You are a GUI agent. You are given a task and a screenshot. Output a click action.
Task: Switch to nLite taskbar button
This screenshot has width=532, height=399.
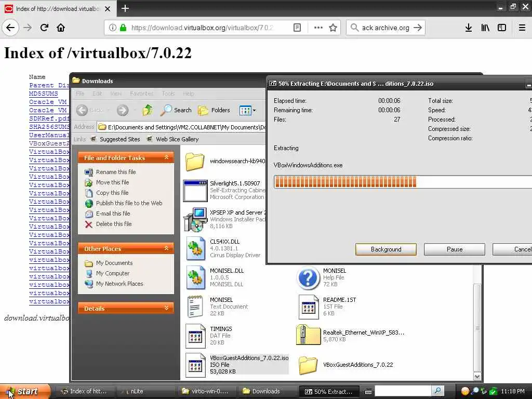pos(146,391)
